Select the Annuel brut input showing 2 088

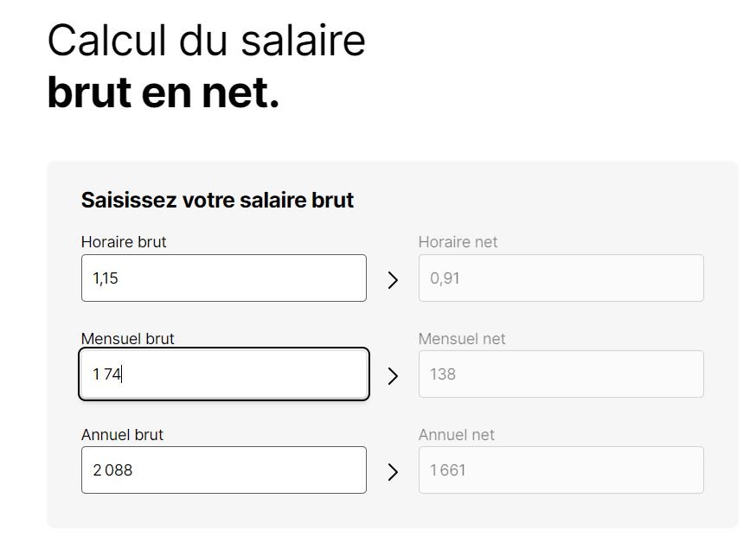tap(224, 470)
